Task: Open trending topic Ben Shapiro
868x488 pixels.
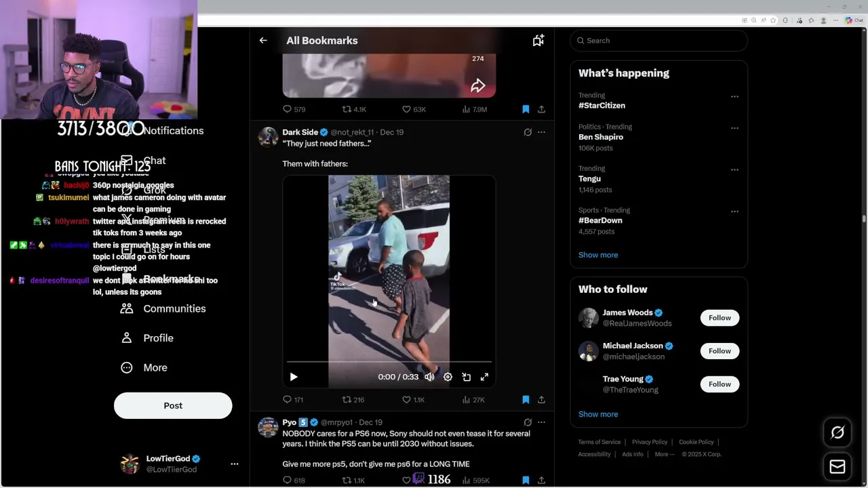Action: pyautogui.click(x=601, y=137)
